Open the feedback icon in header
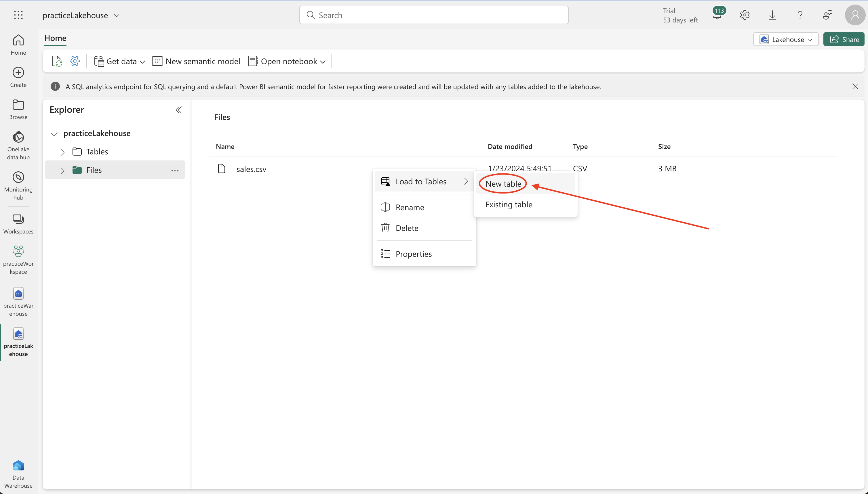 pyautogui.click(x=828, y=15)
